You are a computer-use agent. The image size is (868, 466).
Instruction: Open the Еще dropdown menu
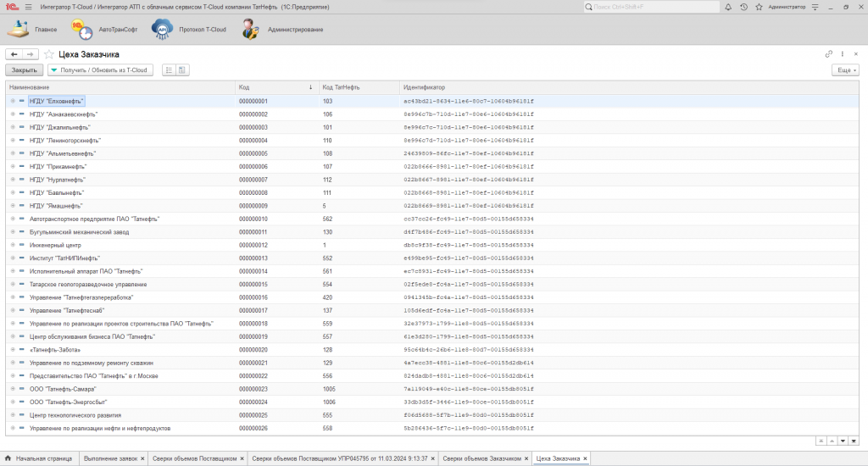click(845, 70)
